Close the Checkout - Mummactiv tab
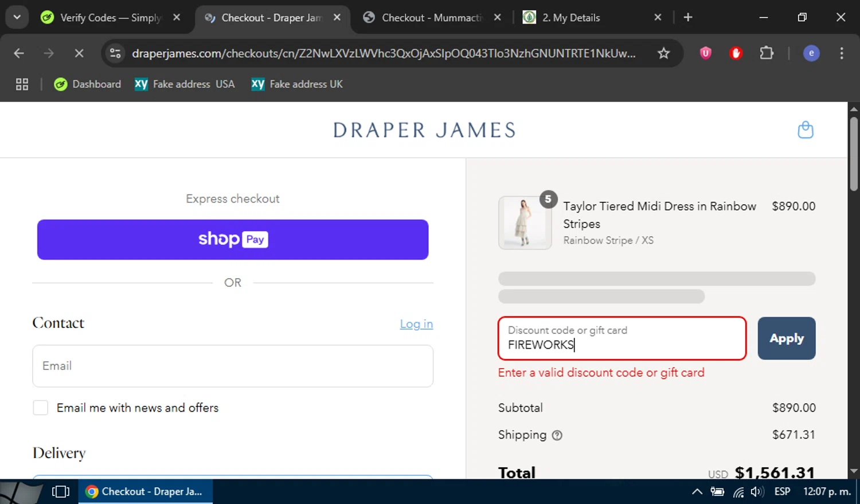This screenshot has width=860, height=504. tap(498, 17)
